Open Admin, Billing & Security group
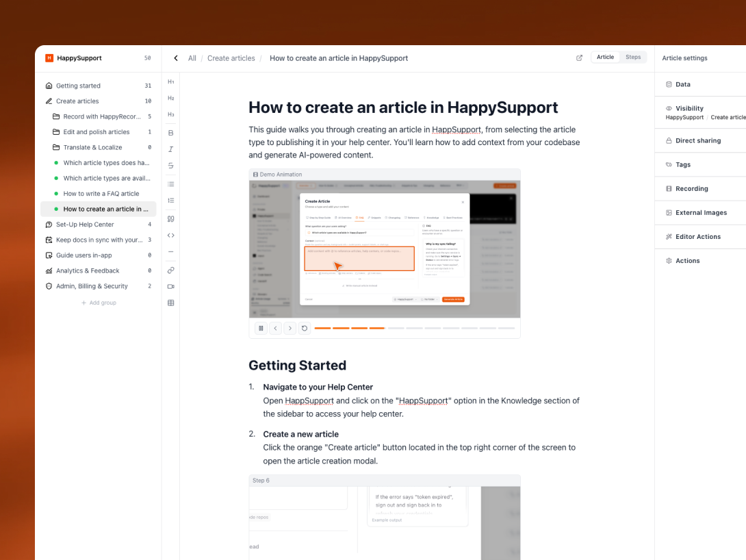 [x=99, y=286]
